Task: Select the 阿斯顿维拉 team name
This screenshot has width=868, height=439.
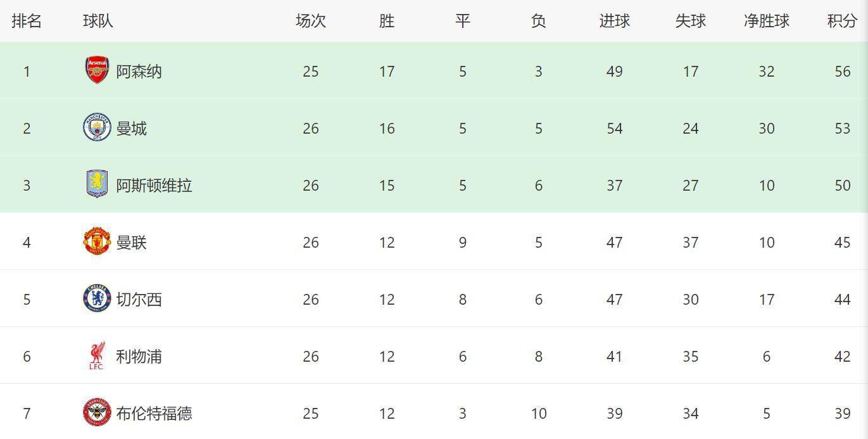Action: (154, 186)
